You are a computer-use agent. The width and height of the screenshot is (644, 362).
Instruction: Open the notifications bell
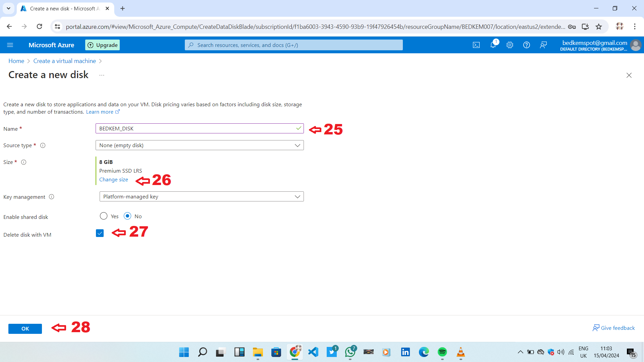493,45
